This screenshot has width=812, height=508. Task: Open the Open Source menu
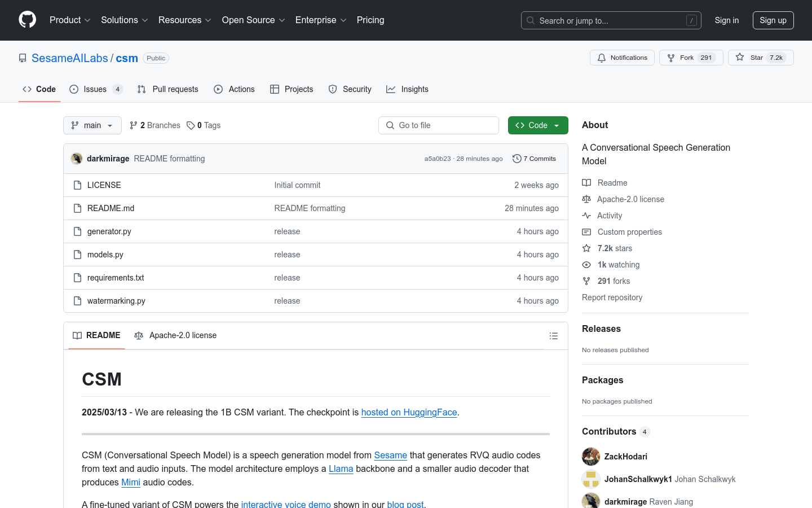point(253,20)
